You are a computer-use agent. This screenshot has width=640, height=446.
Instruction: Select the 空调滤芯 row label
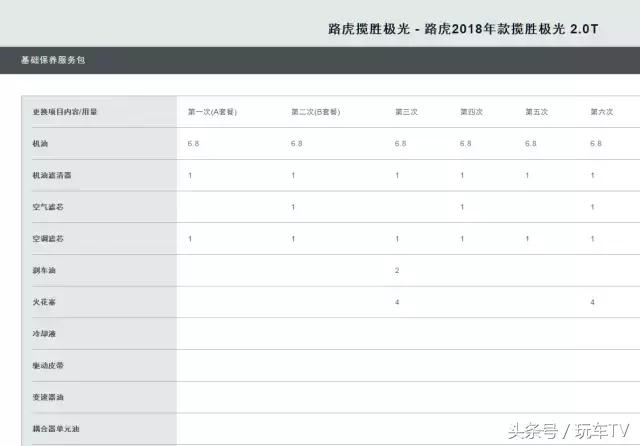pyautogui.click(x=48, y=239)
